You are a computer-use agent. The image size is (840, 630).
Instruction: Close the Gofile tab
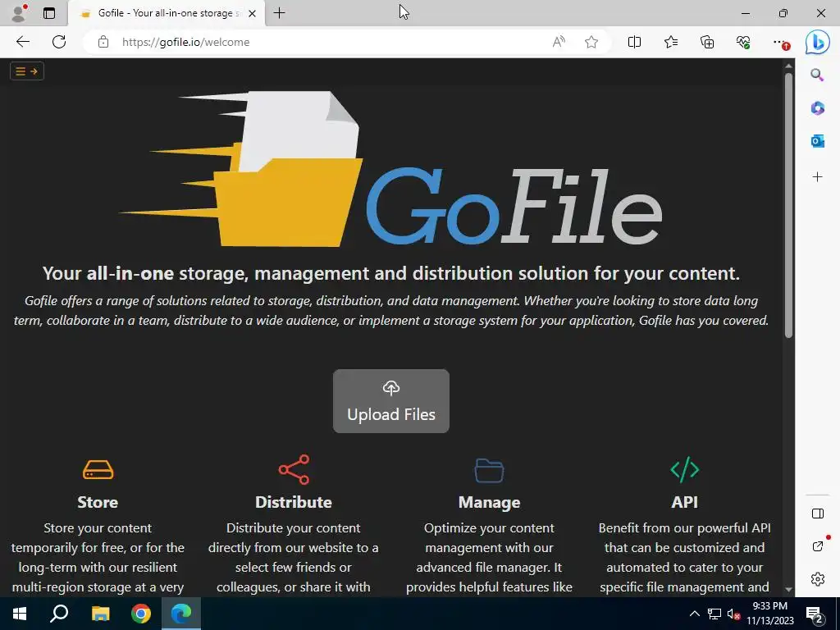point(253,13)
